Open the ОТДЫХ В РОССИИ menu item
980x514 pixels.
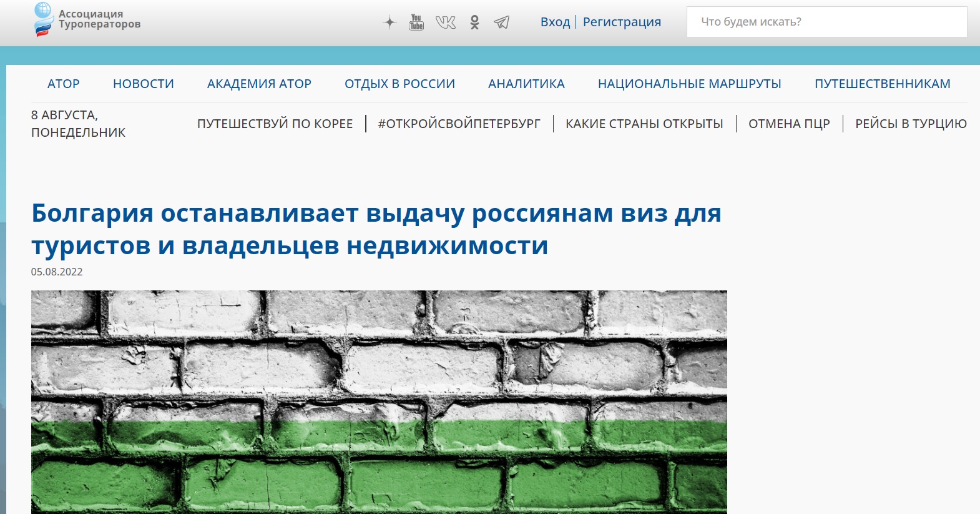pyautogui.click(x=399, y=84)
